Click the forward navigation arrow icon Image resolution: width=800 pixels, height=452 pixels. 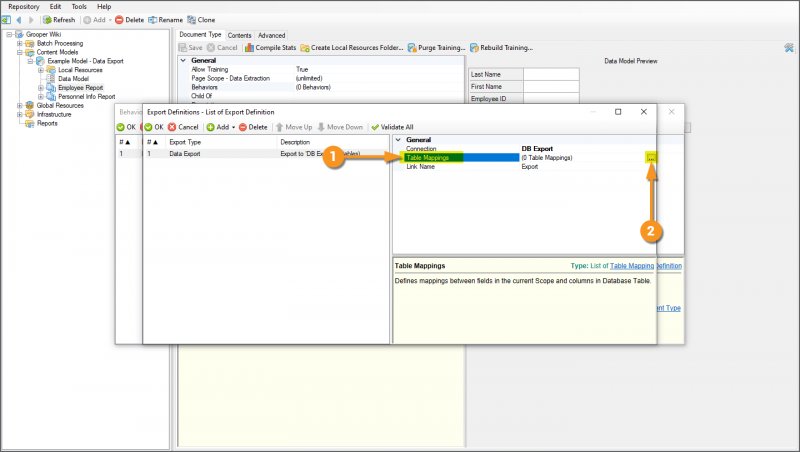click(31, 20)
